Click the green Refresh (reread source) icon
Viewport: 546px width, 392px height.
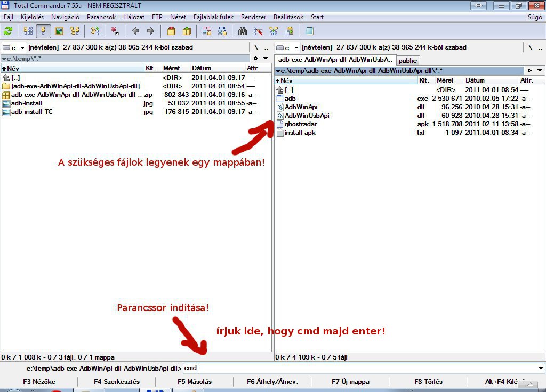tap(8, 31)
